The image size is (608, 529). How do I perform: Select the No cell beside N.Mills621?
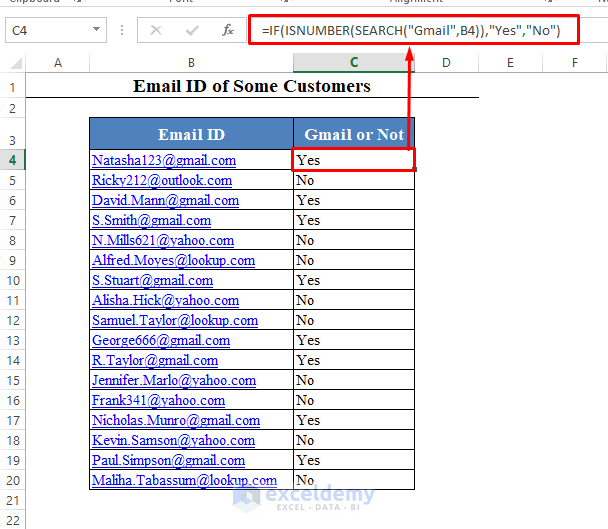coord(354,240)
